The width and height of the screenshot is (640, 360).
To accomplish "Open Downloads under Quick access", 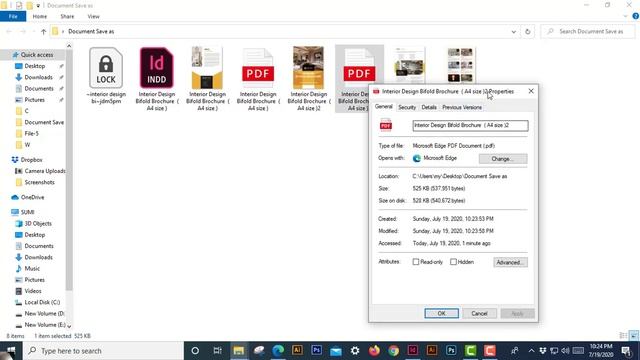I will [38, 77].
